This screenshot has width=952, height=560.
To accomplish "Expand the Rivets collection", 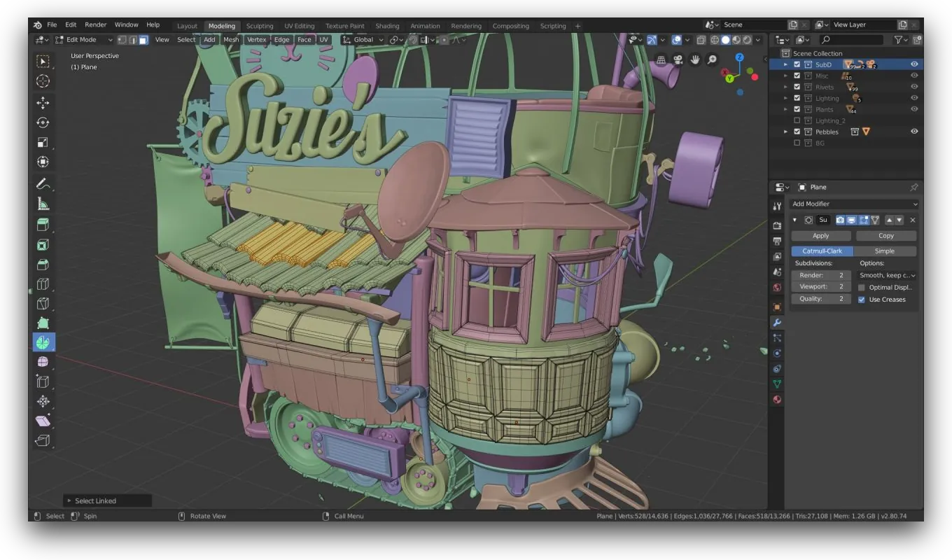I will (785, 87).
